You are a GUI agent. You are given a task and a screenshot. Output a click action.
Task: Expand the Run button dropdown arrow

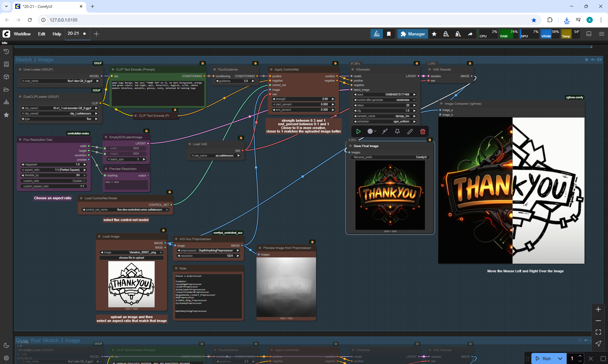[560, 358]
